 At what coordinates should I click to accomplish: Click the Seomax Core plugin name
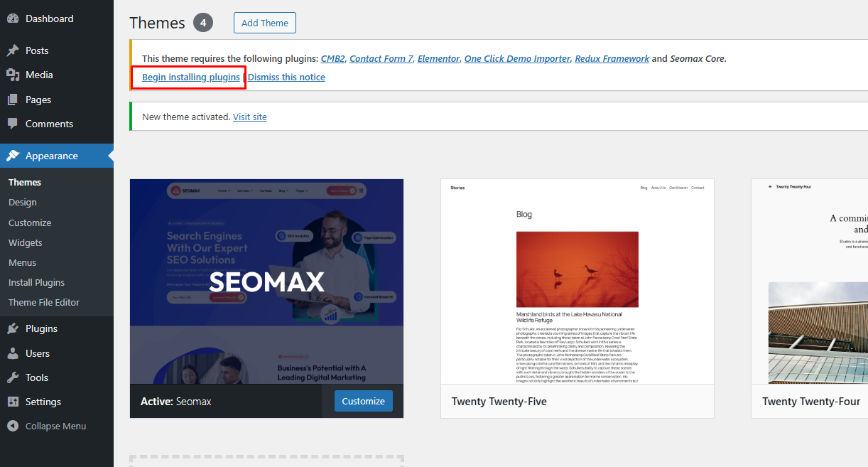pos(698,59)
